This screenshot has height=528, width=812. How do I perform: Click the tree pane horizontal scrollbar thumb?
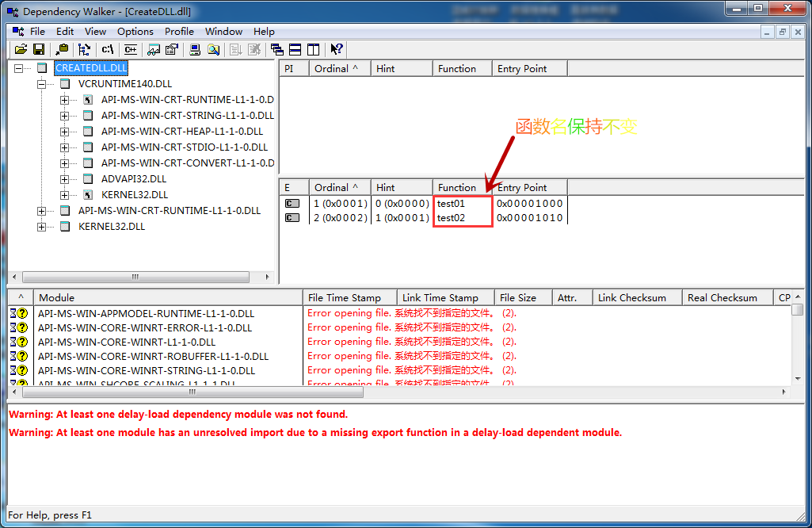point(135,277)
